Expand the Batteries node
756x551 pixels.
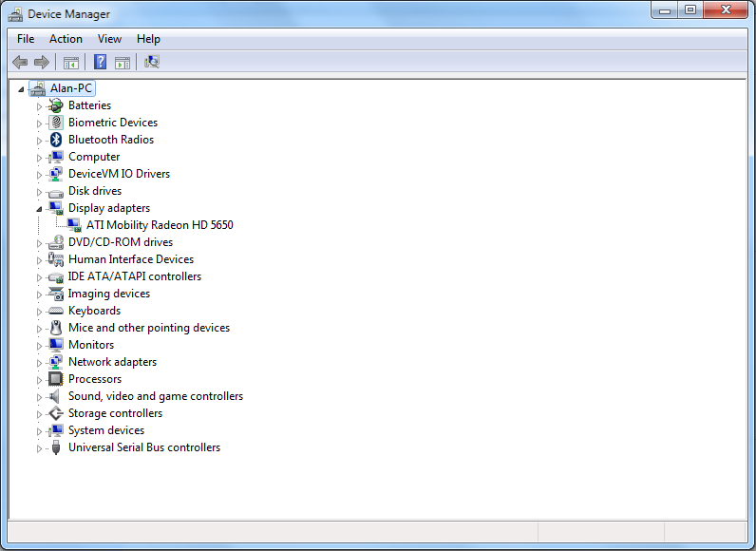click(39, 106)
